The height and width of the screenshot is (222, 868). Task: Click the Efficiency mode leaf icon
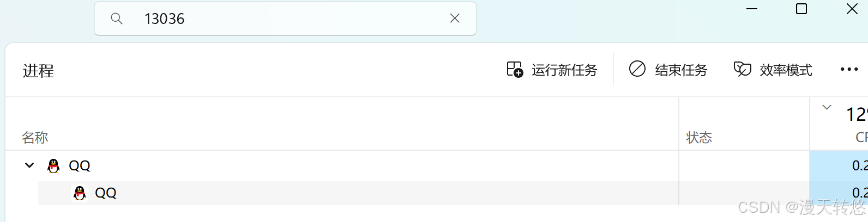click(742, 69)
